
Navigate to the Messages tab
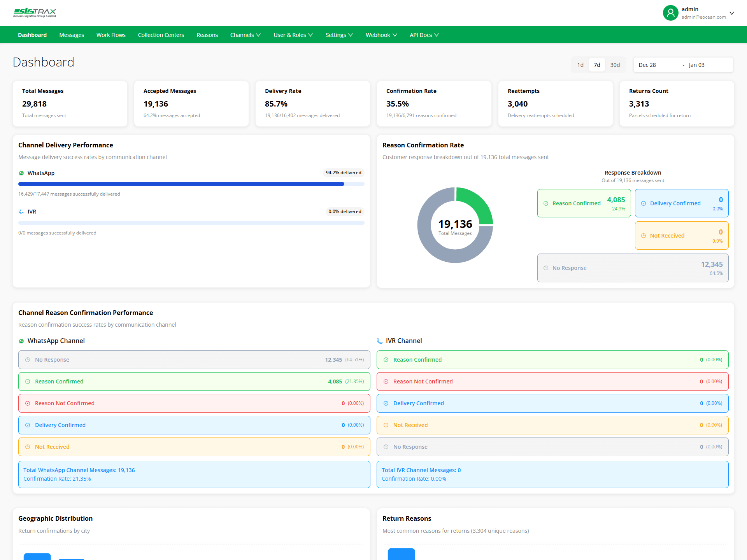[72, 35]
